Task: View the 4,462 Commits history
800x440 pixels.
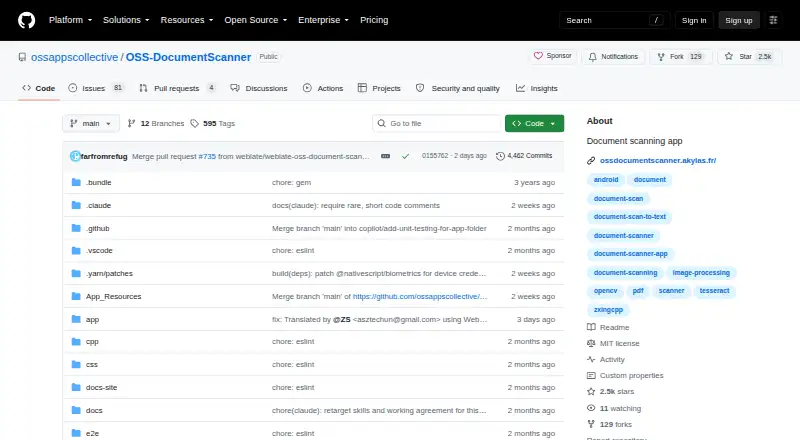Action: (x=524, y=156)
